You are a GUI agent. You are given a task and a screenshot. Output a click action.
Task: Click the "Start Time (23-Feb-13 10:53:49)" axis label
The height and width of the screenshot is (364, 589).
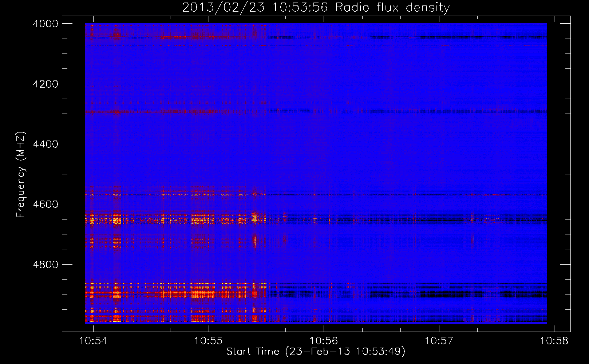316,352
